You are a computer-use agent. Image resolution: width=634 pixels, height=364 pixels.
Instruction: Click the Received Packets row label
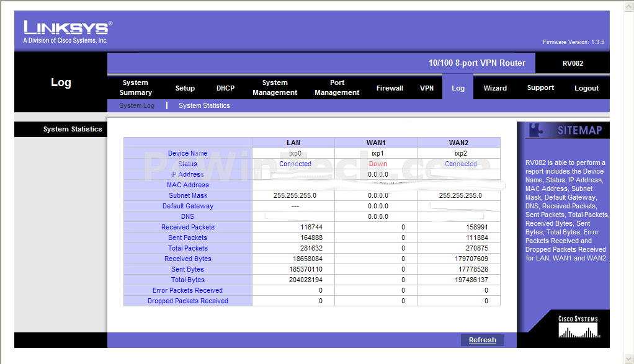[187, 227]
